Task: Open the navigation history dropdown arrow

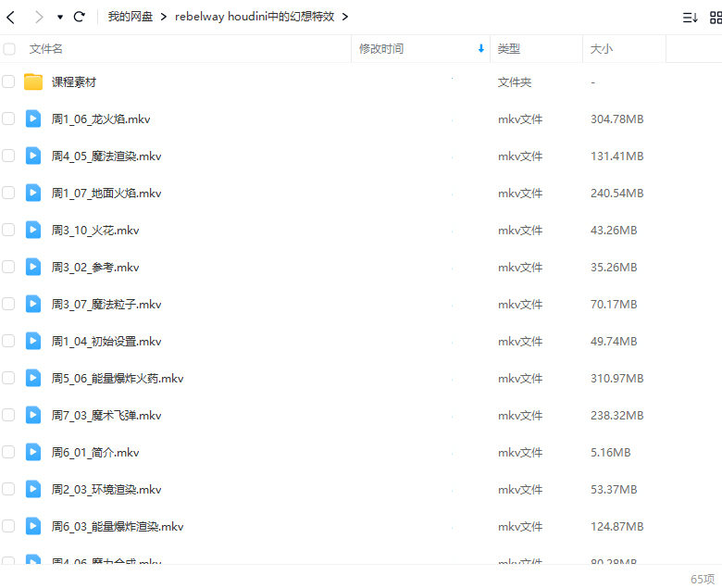Action: [60, 17]
